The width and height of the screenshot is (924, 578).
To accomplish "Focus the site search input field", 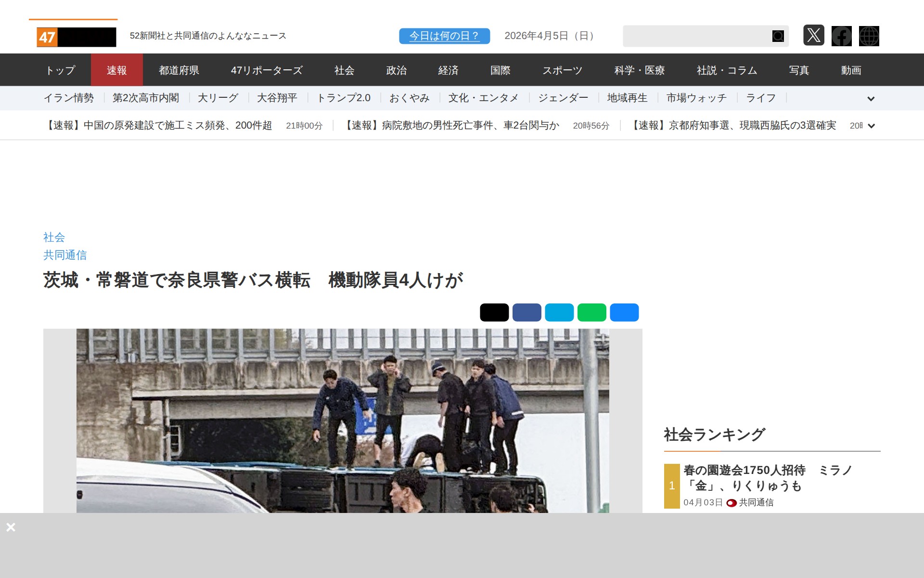I will pyautogui.click(x=695, y=36).
